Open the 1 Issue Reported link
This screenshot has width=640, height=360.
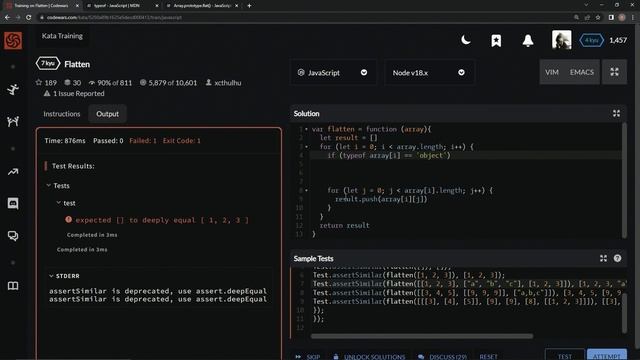tap(74, 93)
